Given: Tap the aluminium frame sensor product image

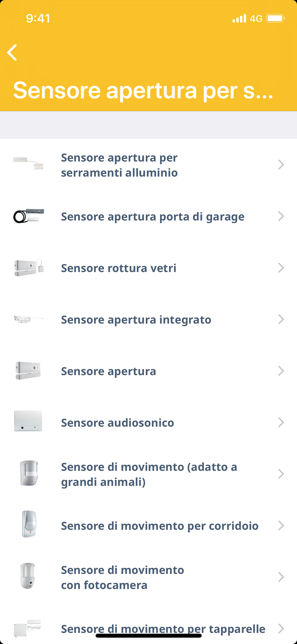Looking at the screenshot, I should (28, 163).
